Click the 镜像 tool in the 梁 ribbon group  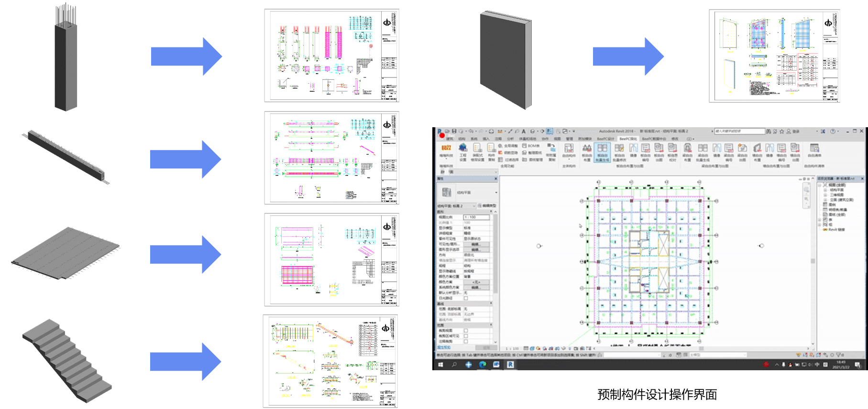coord(716,150)
